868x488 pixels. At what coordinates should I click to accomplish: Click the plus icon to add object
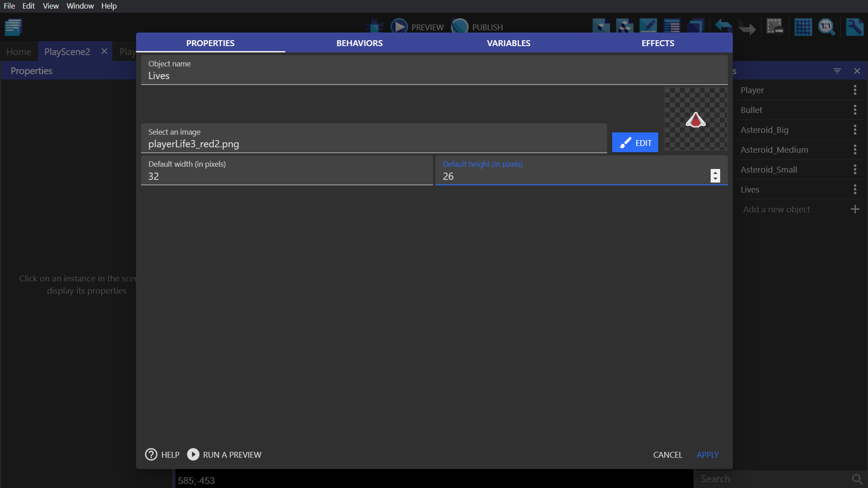click(x=855, y=209)
